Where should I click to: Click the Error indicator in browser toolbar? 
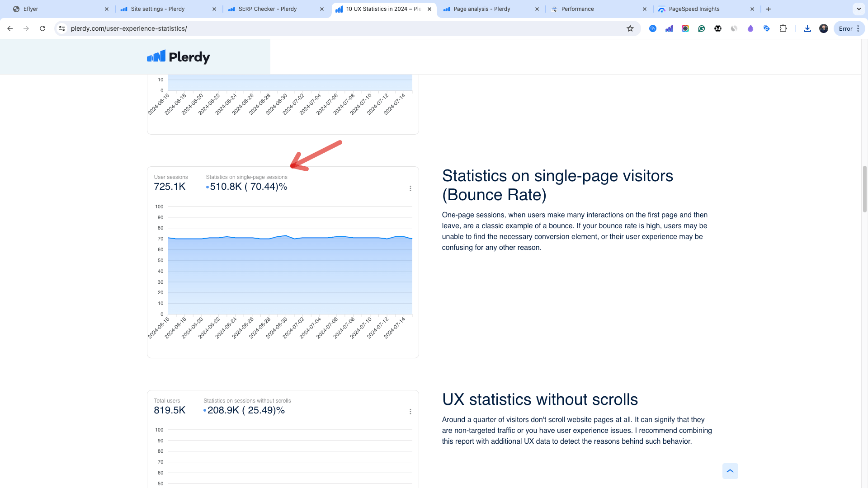click(845, 28)
